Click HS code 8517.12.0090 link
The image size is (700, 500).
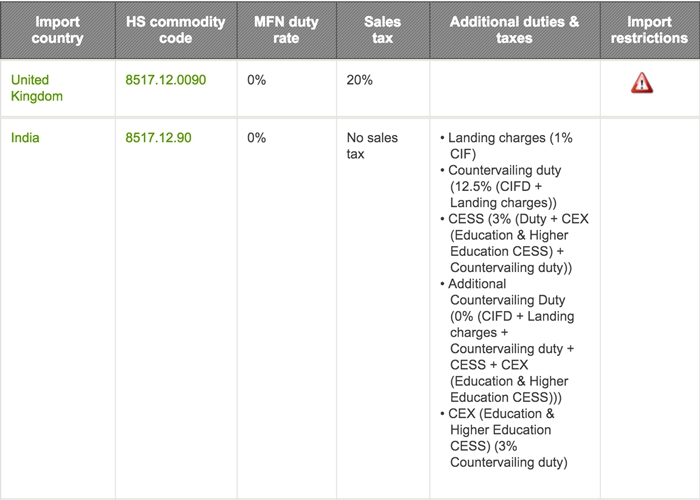tap(166, 80)
